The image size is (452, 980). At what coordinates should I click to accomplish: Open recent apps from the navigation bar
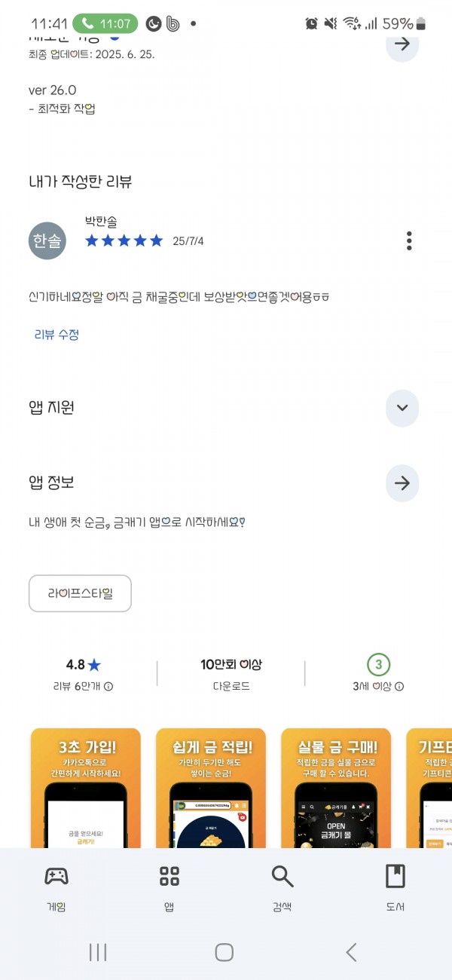click(x=98, y=952)
